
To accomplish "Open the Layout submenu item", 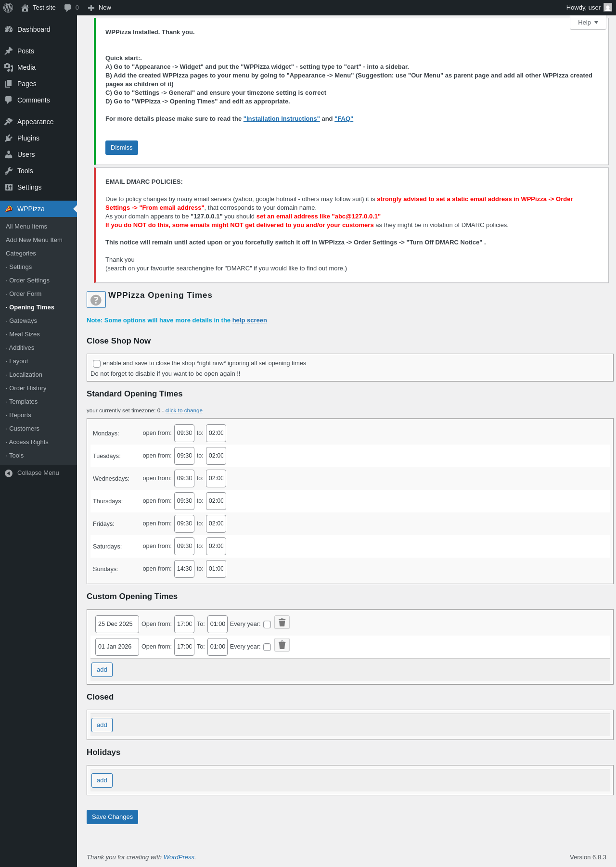I will (17, 361).
